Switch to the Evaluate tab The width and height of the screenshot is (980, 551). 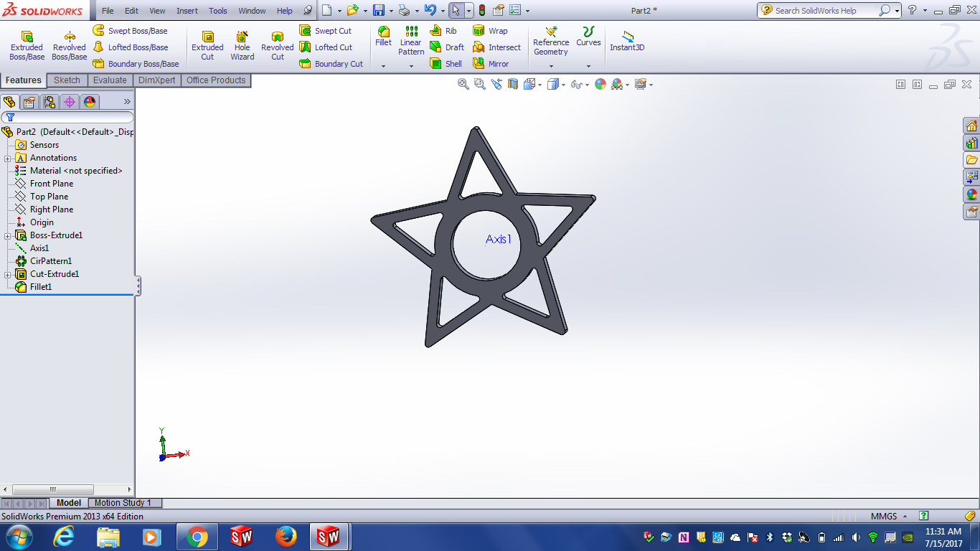point(110,80)
